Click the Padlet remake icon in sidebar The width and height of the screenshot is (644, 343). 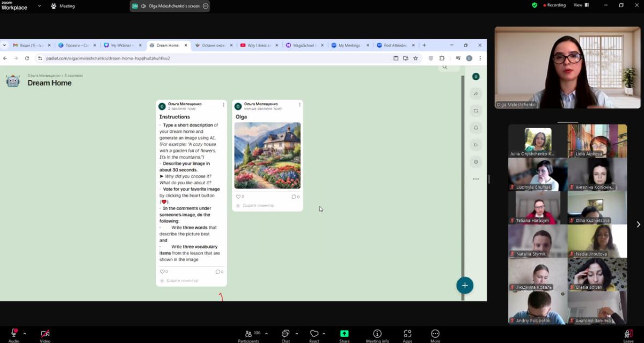tap(475, 110)
